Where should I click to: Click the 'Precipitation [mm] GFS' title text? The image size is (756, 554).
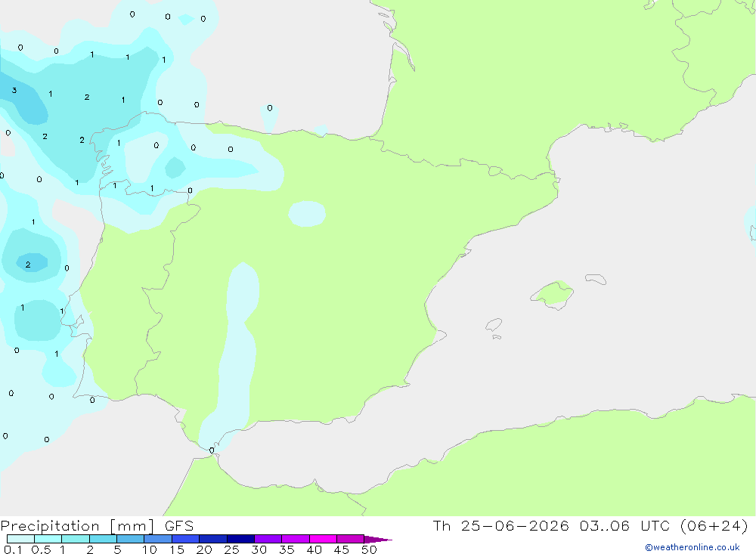coord(97,525)
